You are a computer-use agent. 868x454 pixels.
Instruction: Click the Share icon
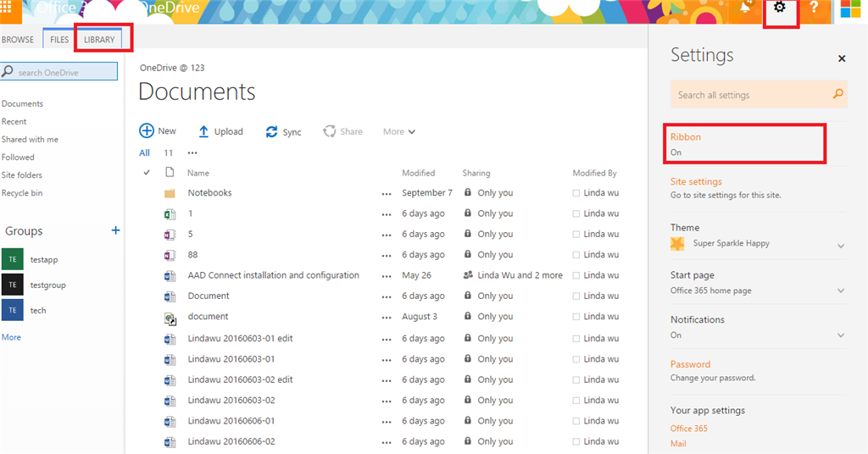[330, 131]
